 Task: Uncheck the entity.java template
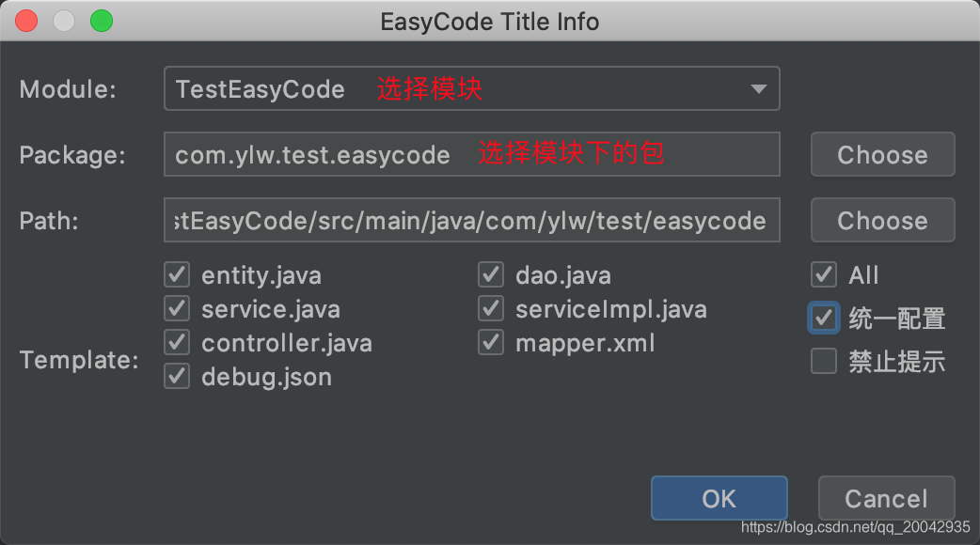click(x=177, y=274)
